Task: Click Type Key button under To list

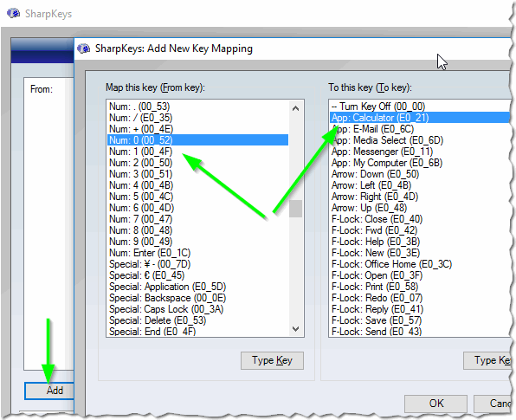Action: (488, 360)
